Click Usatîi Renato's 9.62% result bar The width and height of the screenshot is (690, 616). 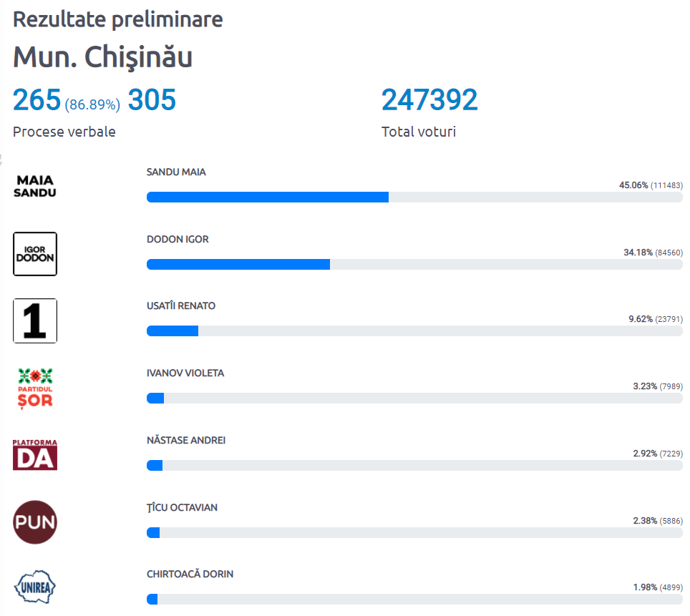click(172, 331)
